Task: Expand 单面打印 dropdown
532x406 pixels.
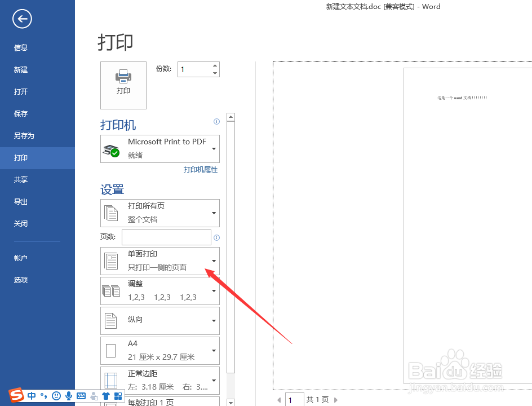Action: 214,261
